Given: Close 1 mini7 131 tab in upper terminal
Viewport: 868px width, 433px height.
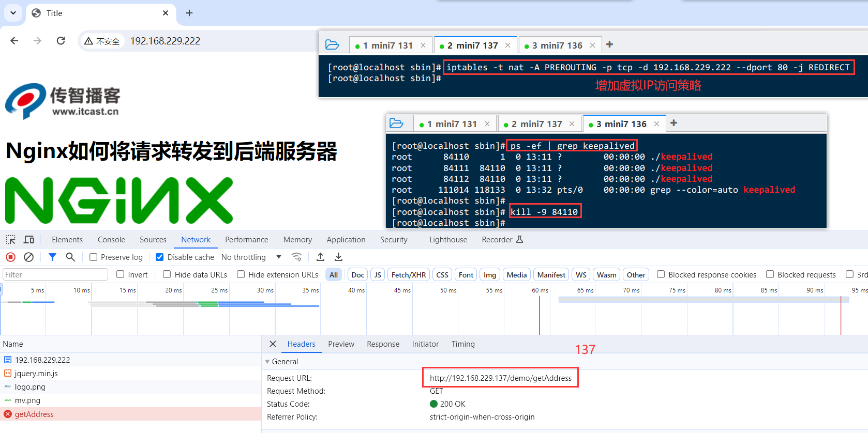Looking at the screenshot, I should [423, 45].
